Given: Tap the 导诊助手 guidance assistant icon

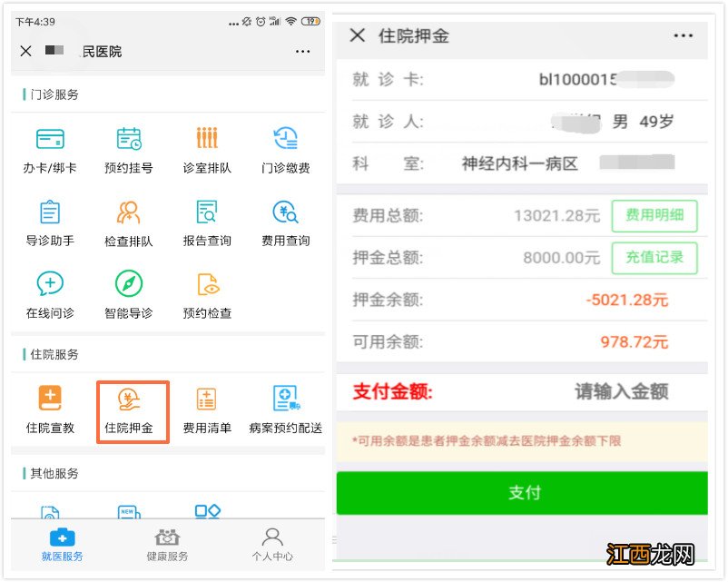Looking at the screenshot, I should click(x=50, y=221).
